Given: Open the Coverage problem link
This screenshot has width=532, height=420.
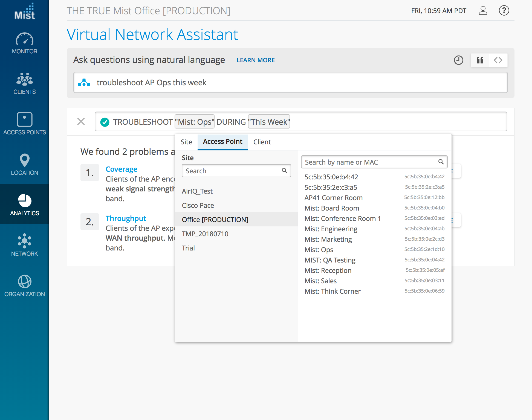Looking at the screenshot, I should [122, 169].
